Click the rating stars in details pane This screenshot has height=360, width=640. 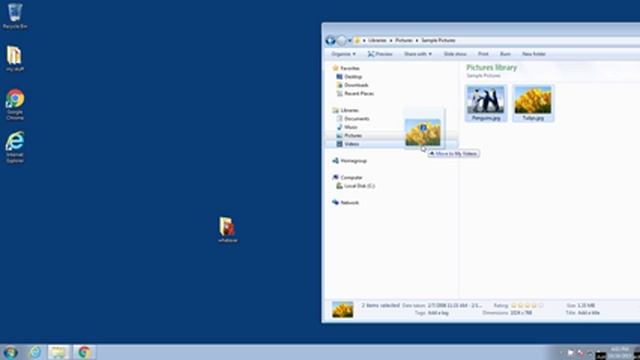[527, 305]
